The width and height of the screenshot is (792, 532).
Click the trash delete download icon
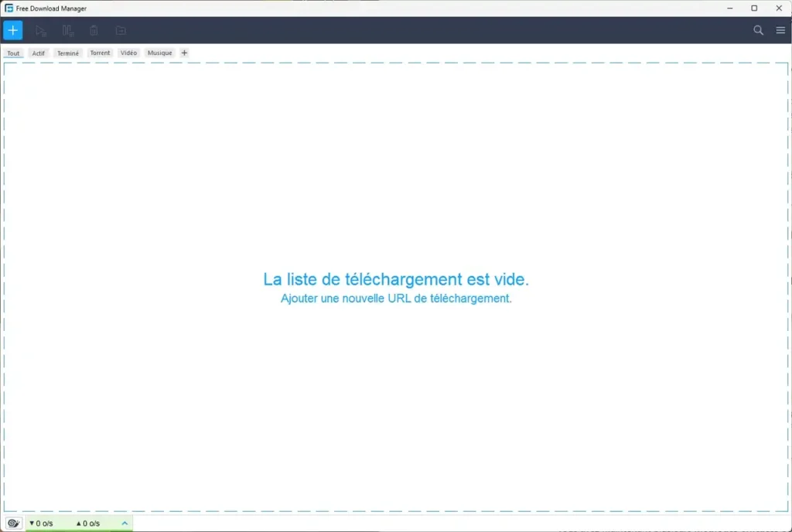coord(94,31)
